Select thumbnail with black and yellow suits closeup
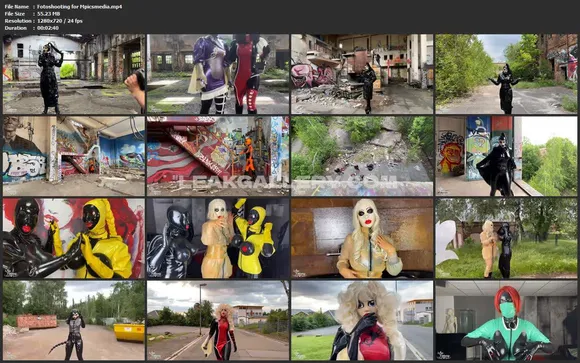 (74, 238)
